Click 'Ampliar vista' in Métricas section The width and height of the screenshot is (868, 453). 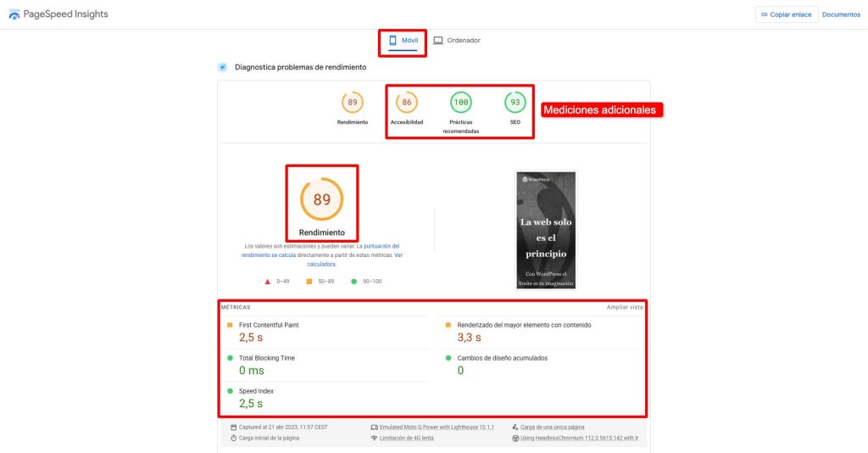(x=625, y=307)
